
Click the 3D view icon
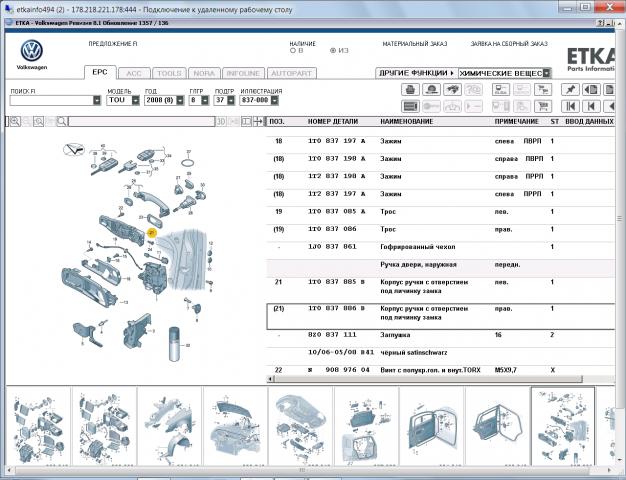(x=221, y=121)
